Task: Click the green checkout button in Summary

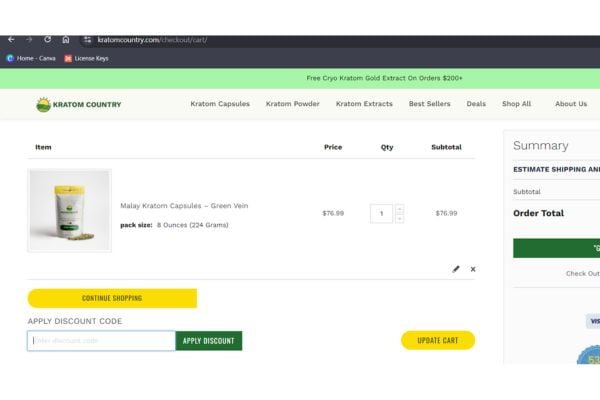Action: click(x=556, y=248)
